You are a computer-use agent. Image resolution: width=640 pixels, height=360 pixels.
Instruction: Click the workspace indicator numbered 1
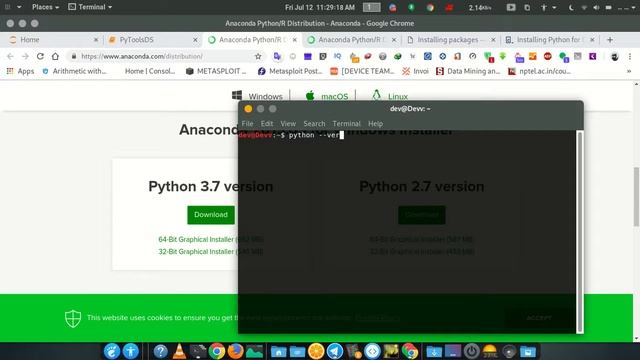click(371, 7)
